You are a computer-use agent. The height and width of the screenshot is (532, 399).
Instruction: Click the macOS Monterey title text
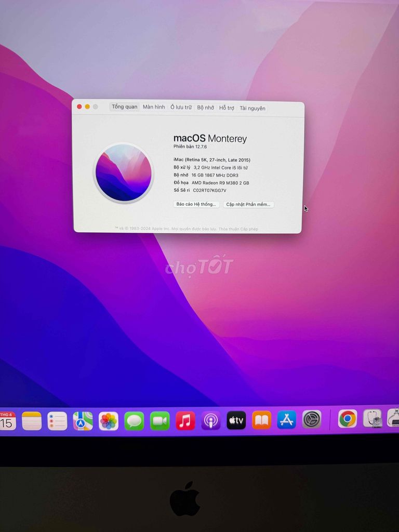click(210, 138)
